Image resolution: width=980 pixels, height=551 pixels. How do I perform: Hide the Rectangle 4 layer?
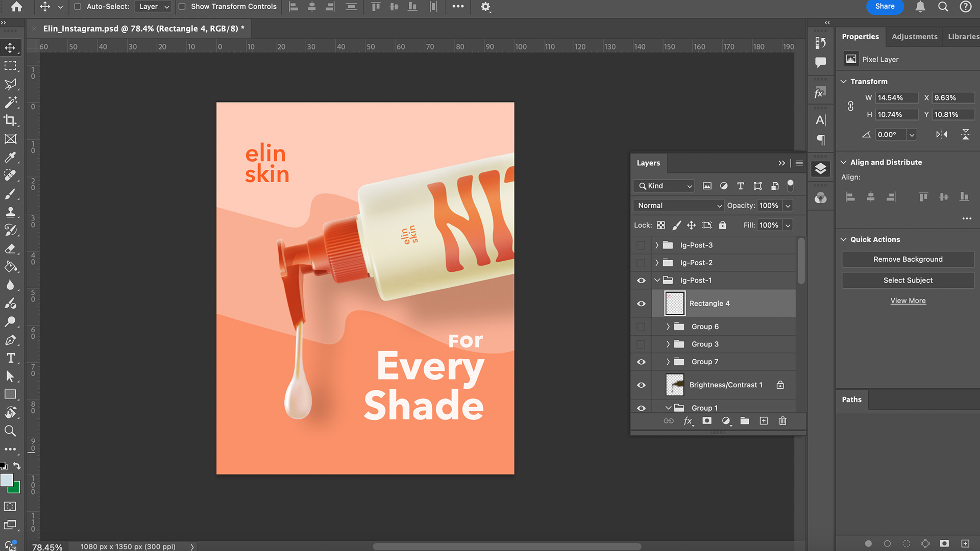click(x=642, y=304)
